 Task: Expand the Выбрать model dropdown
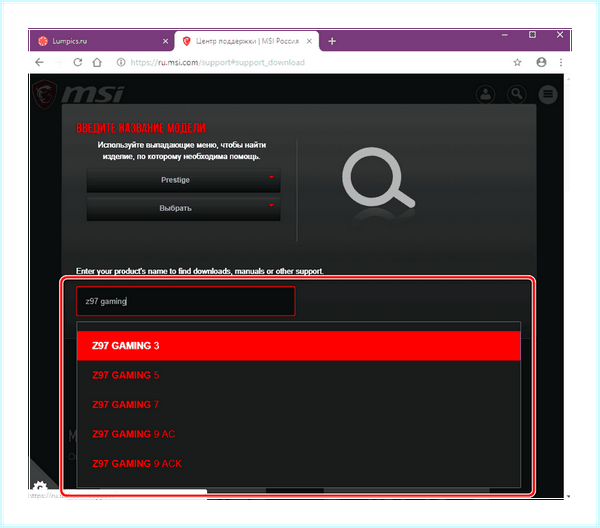[x=183, y=208]
